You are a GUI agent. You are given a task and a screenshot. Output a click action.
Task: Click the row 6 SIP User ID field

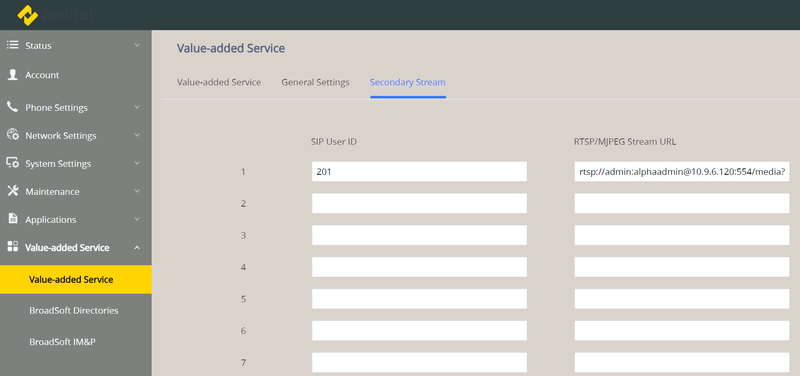click(419, 331)
